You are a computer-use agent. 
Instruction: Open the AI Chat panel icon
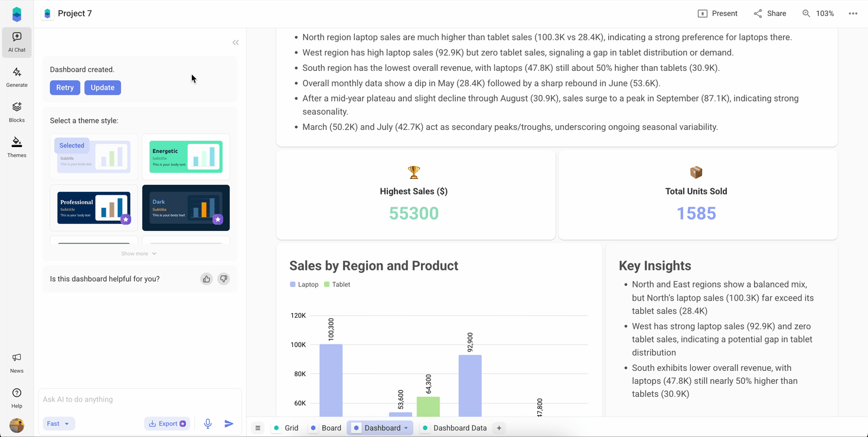point(17,42)
